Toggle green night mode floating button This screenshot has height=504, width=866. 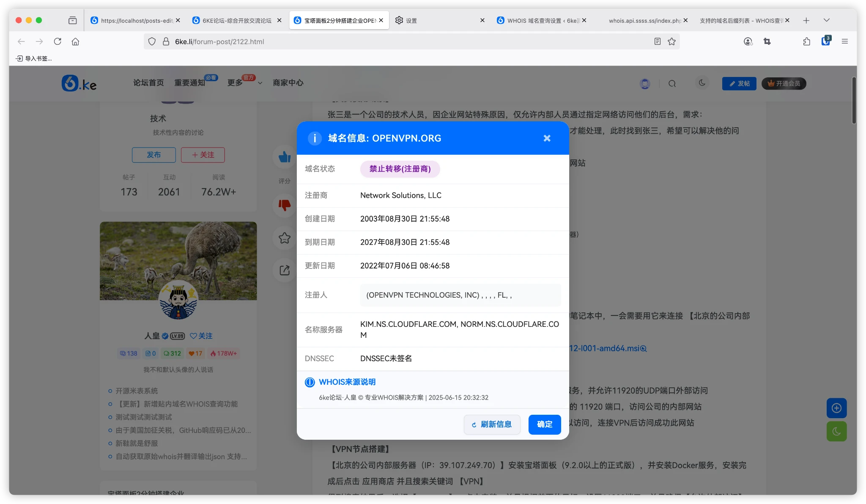[x=836, y=431]
